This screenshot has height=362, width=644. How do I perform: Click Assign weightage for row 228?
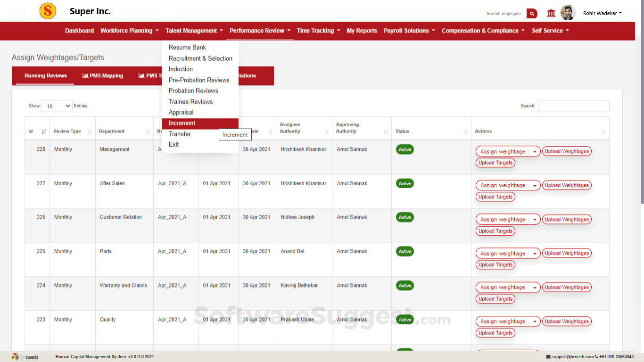503,151
